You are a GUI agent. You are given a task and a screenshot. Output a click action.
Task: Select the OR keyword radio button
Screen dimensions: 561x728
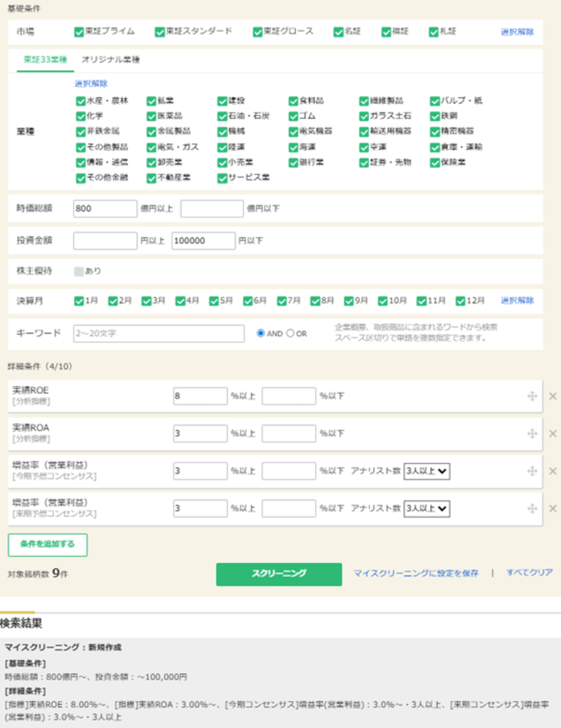[291, 334]
